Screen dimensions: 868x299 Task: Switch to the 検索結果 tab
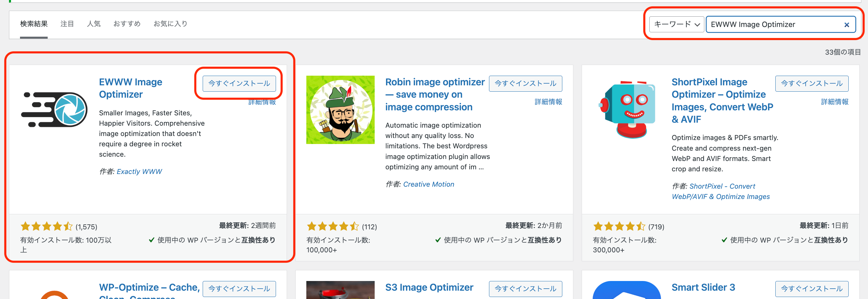pyautogui.click(x=34, y=24)
